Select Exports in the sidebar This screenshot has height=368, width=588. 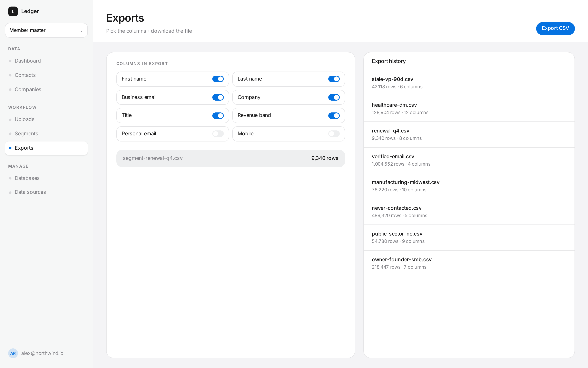[x=46, y=148]
